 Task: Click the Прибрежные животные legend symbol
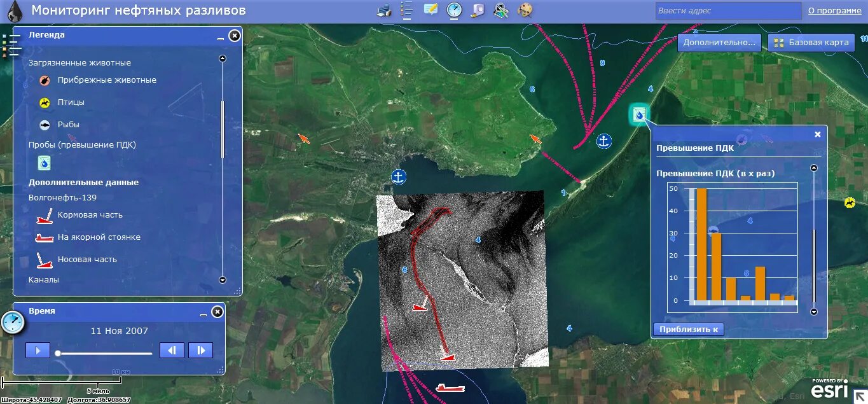pos(45,80)
